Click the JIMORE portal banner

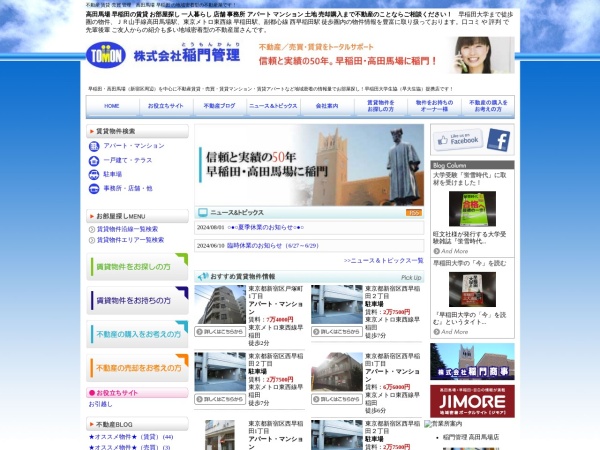pyautogui.click(x=472, y=401)
